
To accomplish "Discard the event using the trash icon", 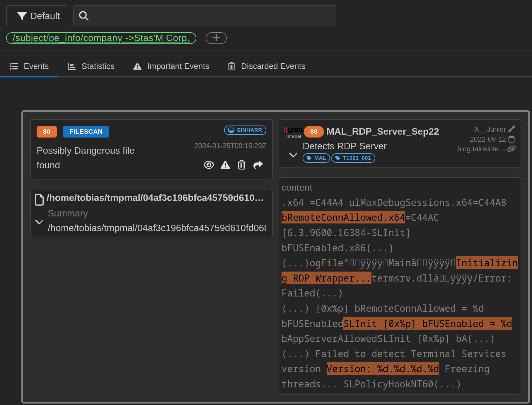I will pos(241,165).
